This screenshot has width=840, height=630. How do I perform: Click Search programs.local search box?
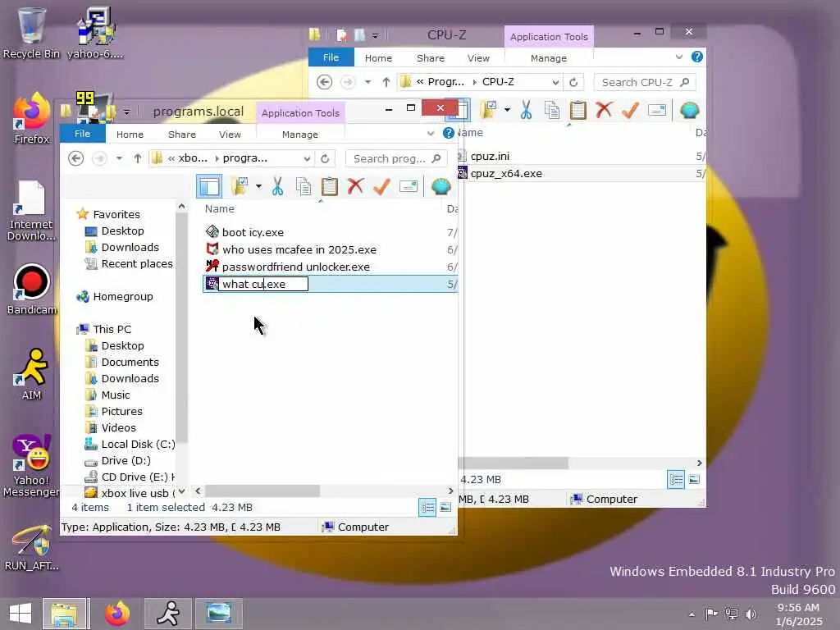click(396, 158)
